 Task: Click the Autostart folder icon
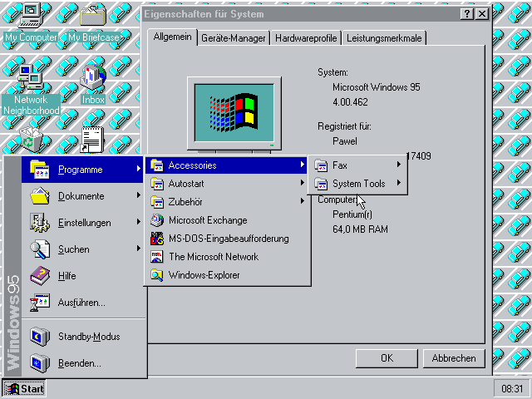click(157, 184)
